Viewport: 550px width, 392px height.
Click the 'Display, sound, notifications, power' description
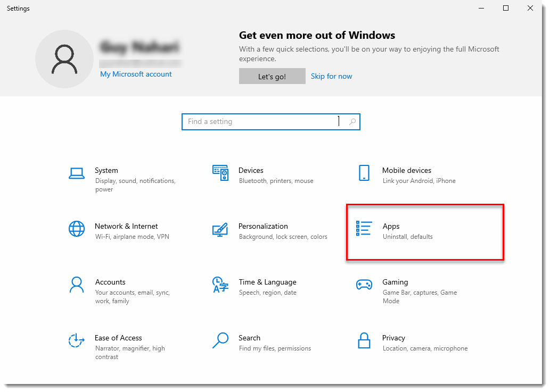tap(135, 185)
